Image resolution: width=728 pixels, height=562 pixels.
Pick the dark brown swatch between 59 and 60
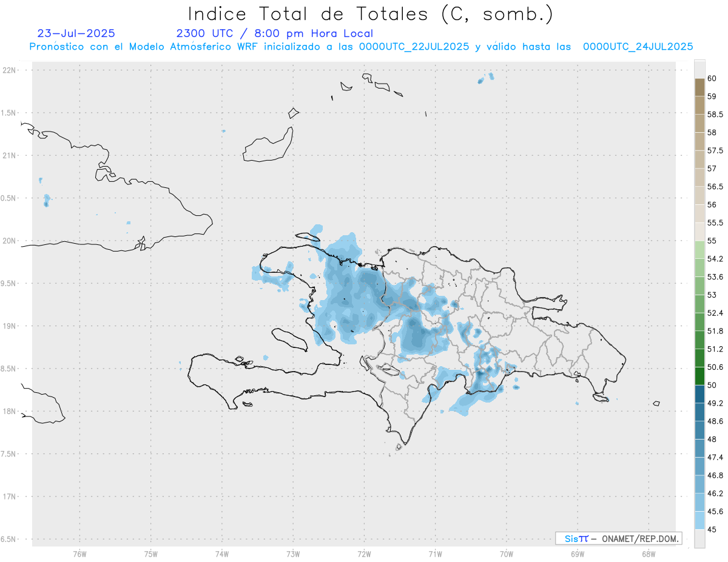[x=699, y=87]
